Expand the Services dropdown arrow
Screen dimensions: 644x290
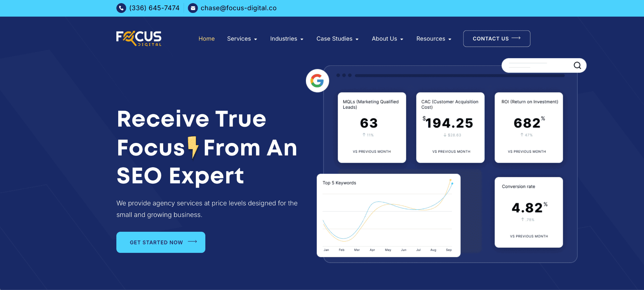click(256, 39)
